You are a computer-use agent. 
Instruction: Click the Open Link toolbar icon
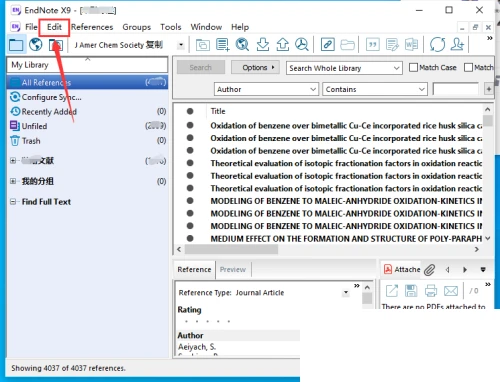(x=328, y=44)
